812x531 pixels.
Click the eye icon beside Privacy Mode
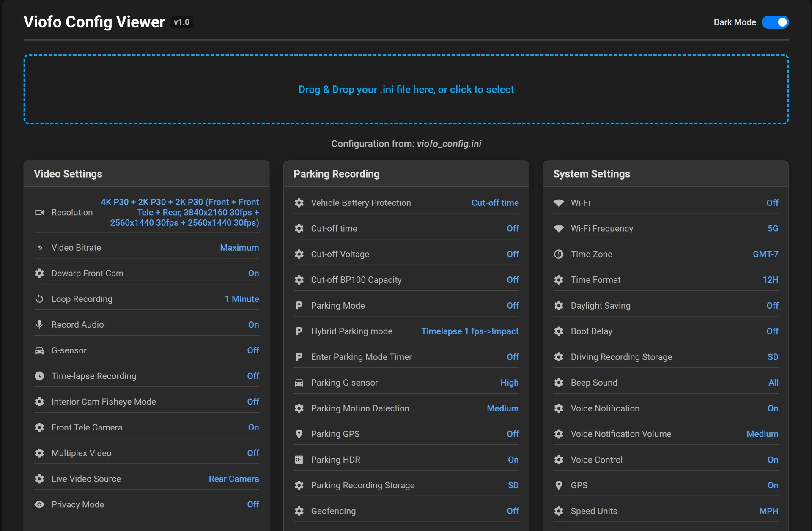[39, 504]
